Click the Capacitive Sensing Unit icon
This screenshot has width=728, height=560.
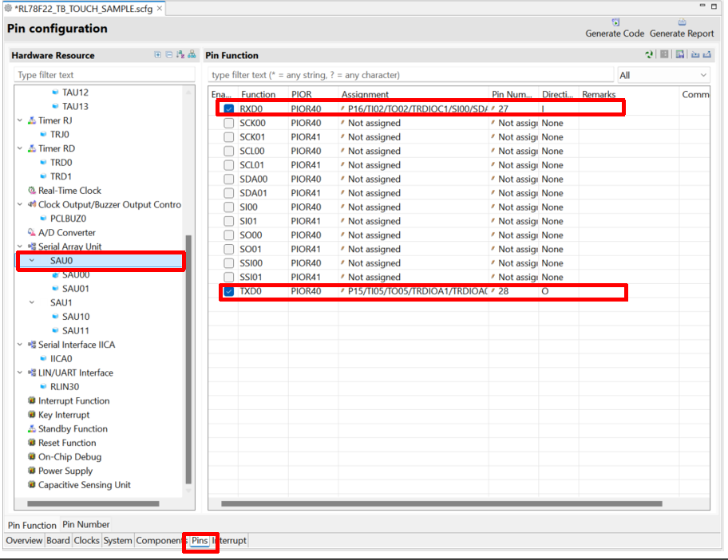tap(31, 485)
